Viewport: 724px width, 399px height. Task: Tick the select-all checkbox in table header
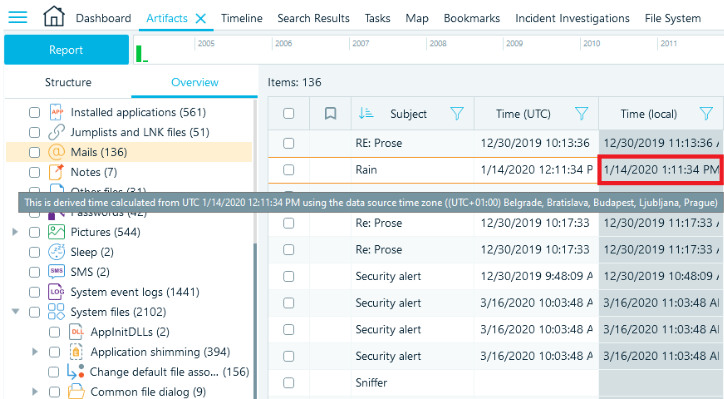point(289,114)
